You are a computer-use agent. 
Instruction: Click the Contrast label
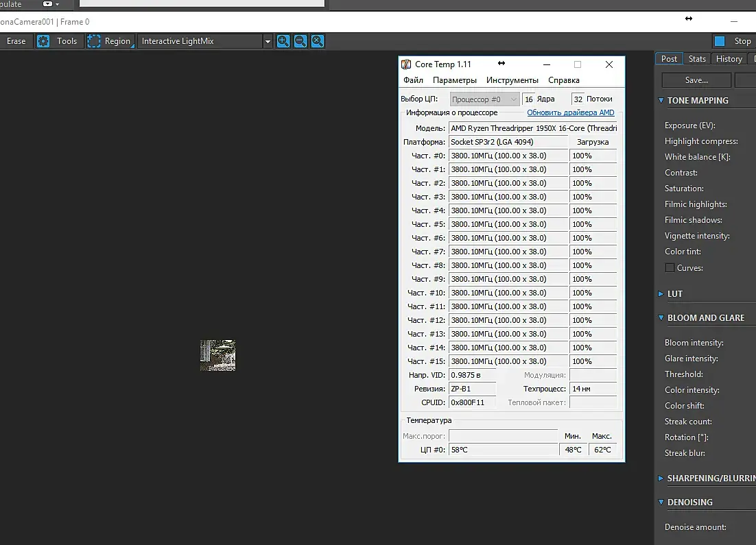click(x=681, y=173)
